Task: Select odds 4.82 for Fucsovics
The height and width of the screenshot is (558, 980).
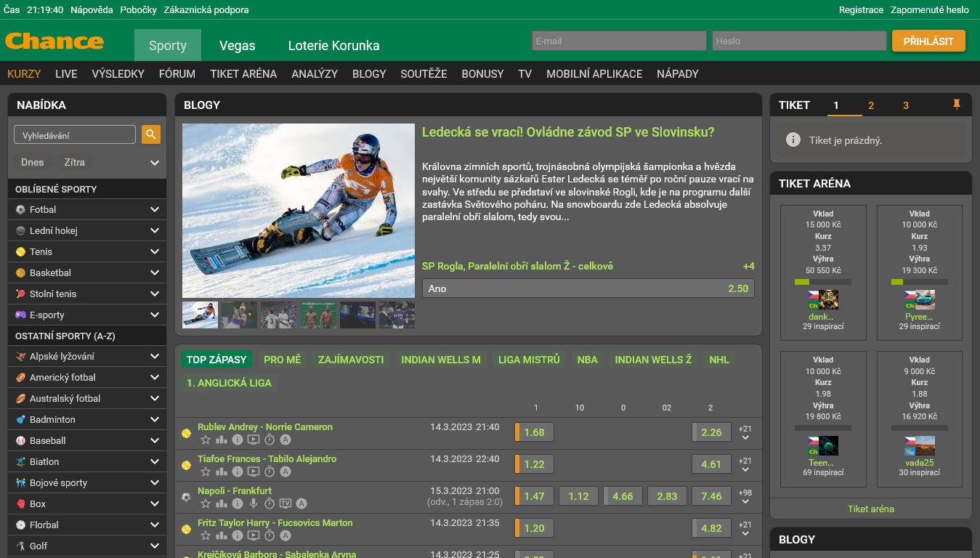Action: tap(711, 528)
